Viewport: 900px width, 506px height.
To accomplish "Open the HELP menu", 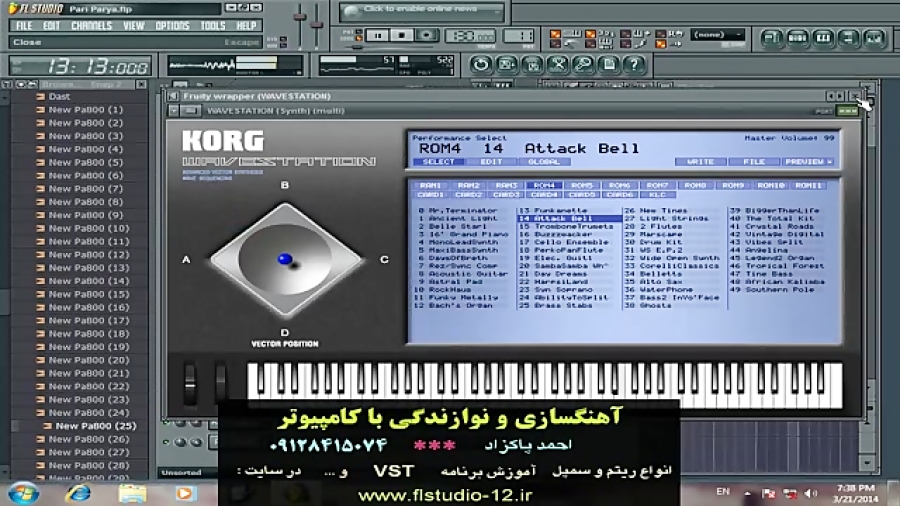I will click(246, 26).
